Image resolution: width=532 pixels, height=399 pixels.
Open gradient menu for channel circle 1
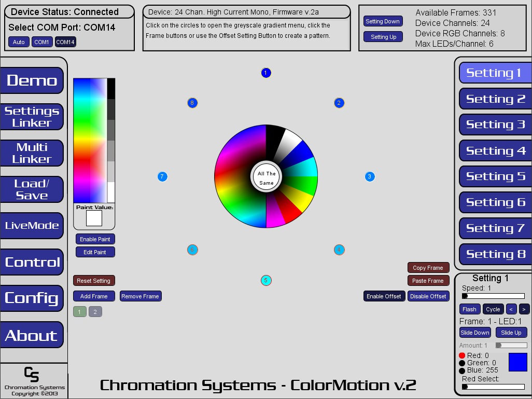coord(266,73)
